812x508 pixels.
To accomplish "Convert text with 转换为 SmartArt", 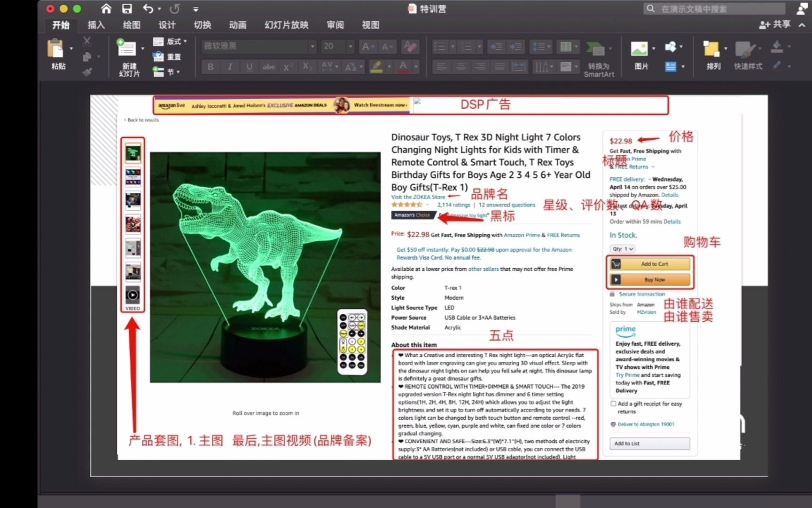I will point(599,60).
